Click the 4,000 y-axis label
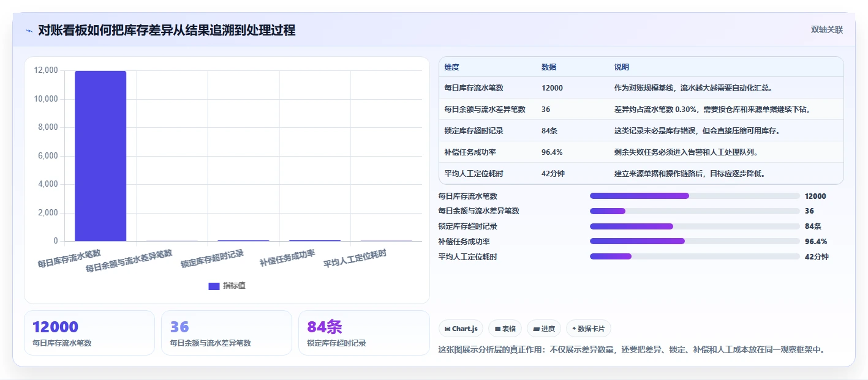The width and height of the screenshot is (868, 380). pos(48,184)
